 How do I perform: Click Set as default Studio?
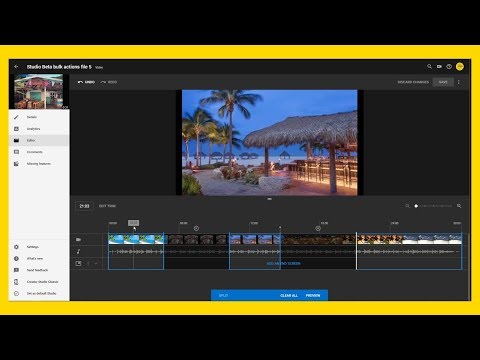tap(39, 293)
